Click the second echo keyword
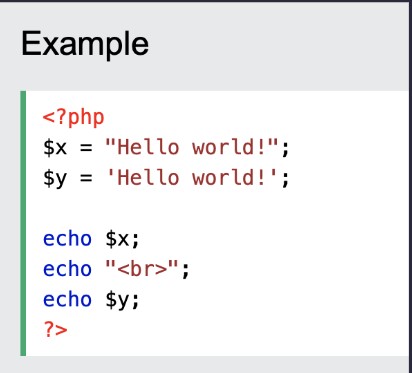Screen dimensions: 412x373 click(x=67, y=269)
